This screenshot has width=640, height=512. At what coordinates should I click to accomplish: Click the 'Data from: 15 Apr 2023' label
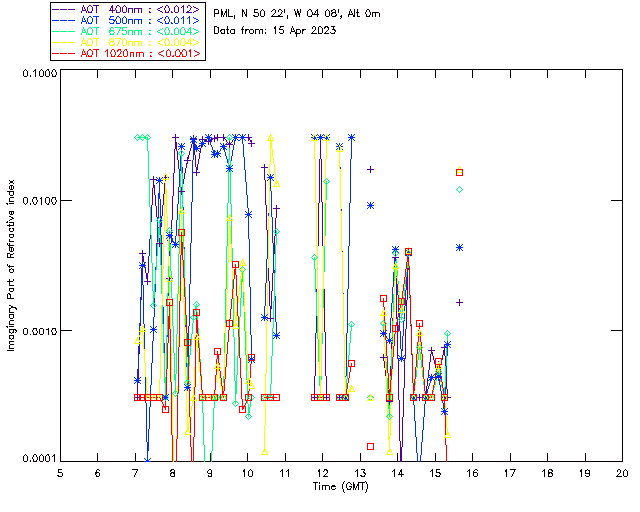[275, 31]
